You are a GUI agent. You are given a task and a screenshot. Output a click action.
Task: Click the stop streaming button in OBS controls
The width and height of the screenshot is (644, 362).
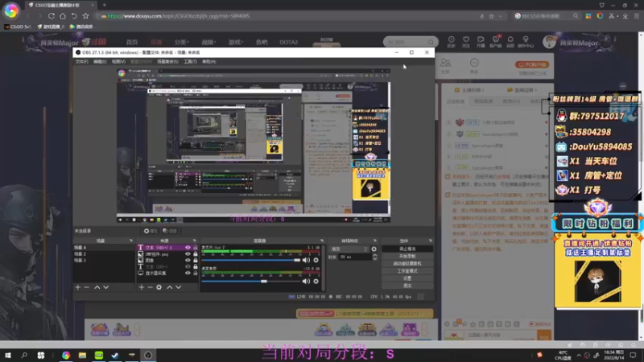coord(407,249)
